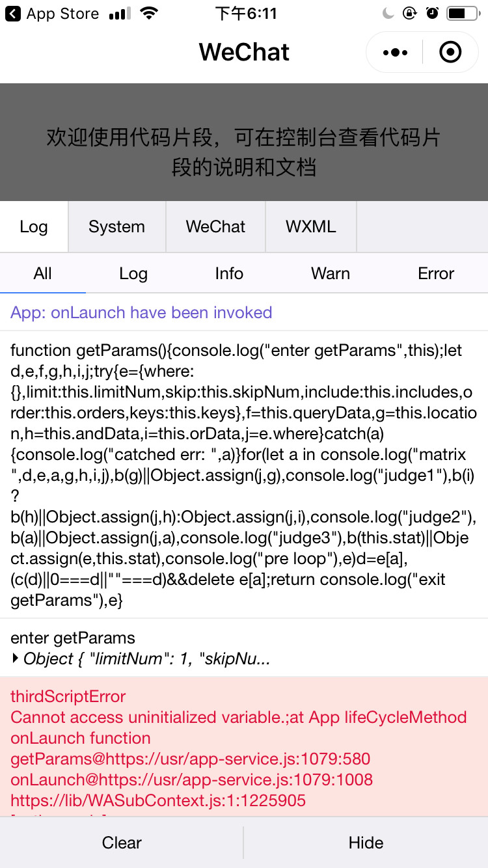488x868 pixels.
Task: Expand the Object limitNum log entry
Action: [140, 658]
